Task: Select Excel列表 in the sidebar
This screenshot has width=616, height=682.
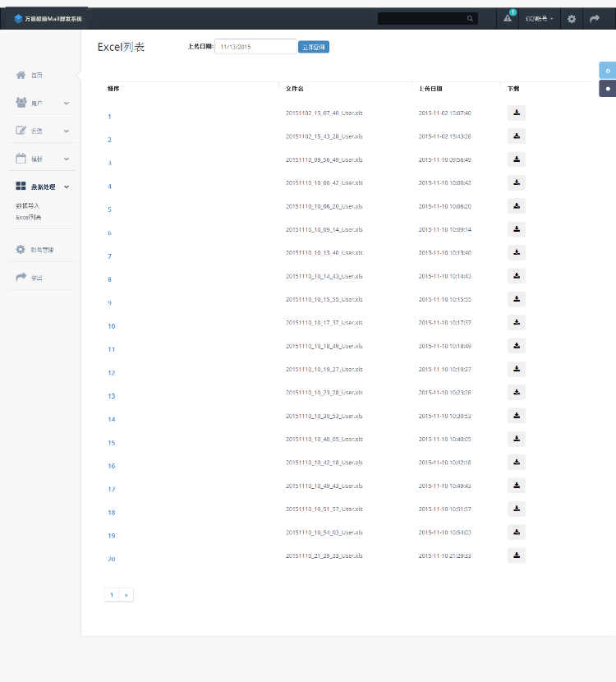Action: tap(29, 218)
